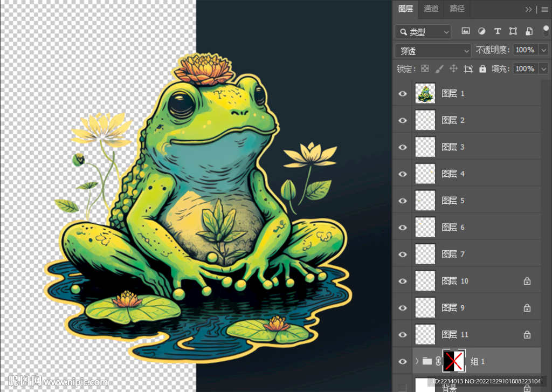Filter layers by shape type
The image size is (552, 392).
coord(513,31)
